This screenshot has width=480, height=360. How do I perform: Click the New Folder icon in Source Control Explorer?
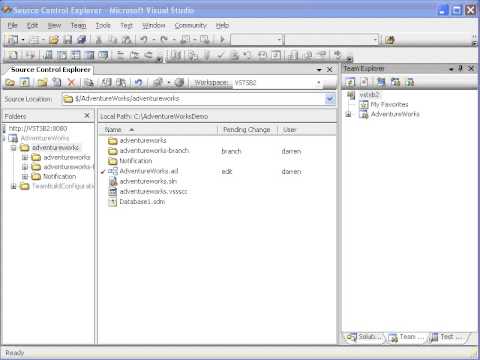coord(42,82)
